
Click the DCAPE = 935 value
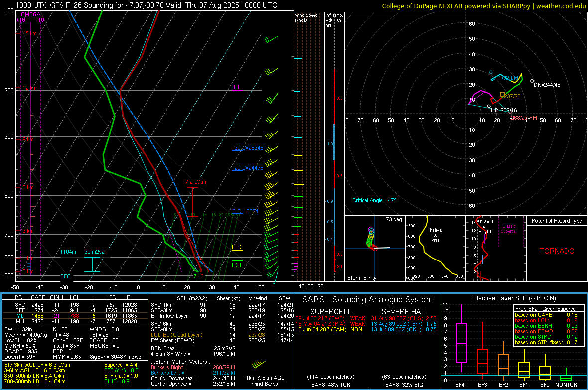[20, 351]
